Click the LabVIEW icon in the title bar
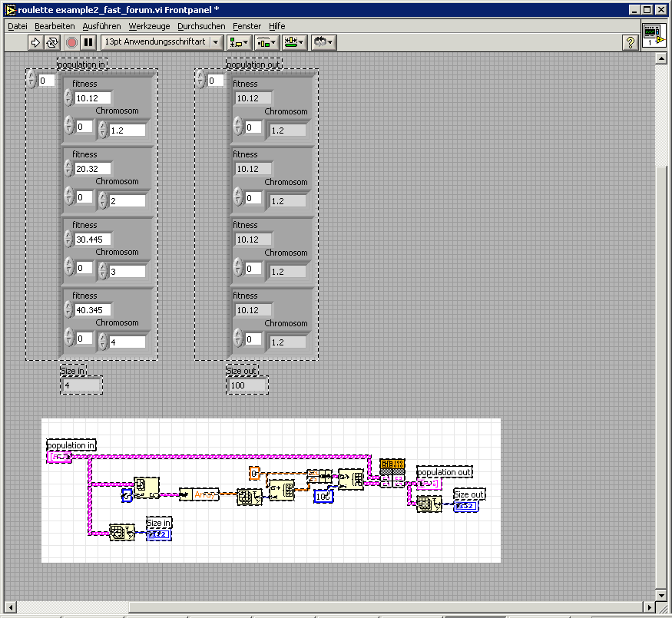Image resolution: width=672 pixels, height=618 pixels. tap(11, 10)
